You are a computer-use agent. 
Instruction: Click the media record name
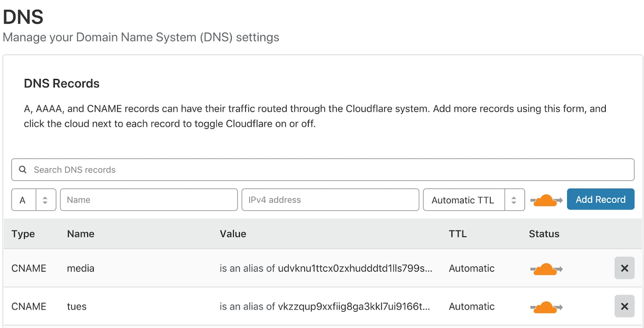(x=81, y=268)
